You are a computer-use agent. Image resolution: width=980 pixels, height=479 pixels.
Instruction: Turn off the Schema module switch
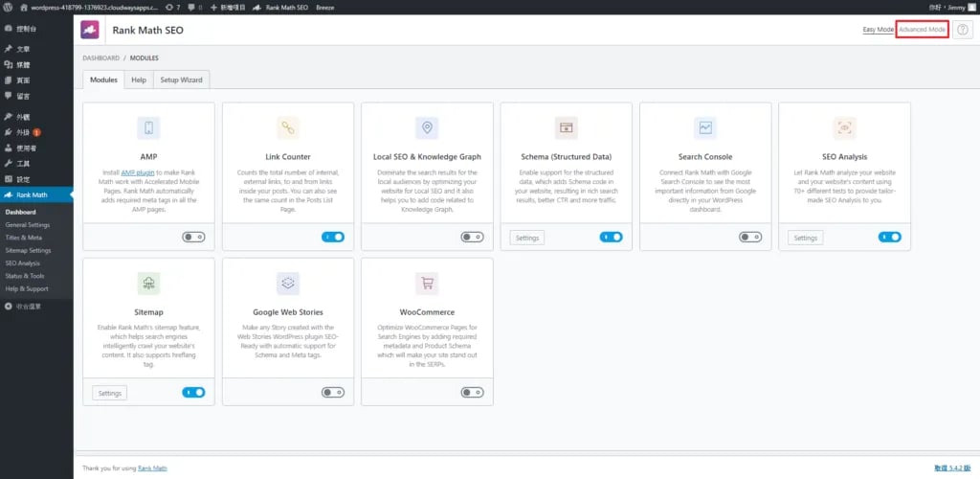point(611,237)
